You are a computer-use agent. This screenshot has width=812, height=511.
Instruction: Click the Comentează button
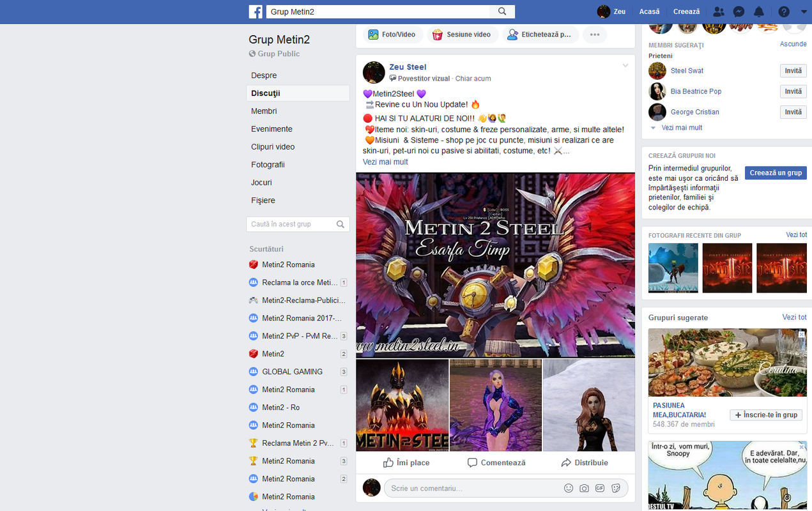[x=496, y=462]
